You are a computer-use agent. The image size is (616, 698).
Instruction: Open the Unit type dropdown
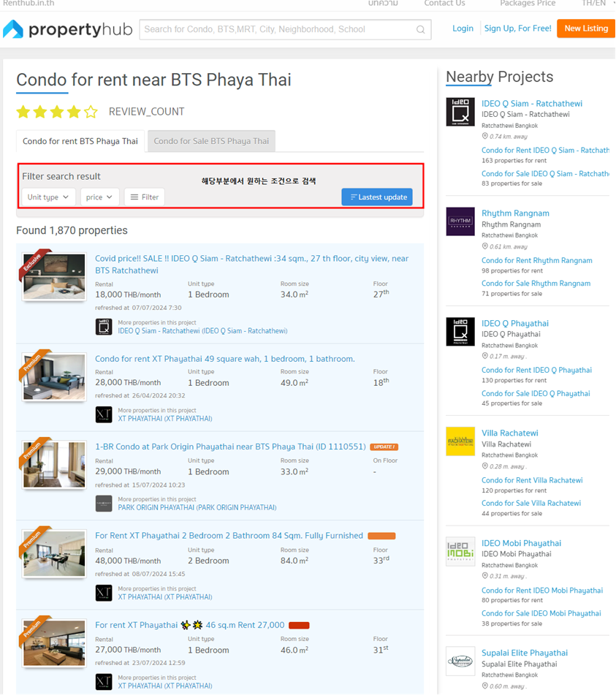48,197
